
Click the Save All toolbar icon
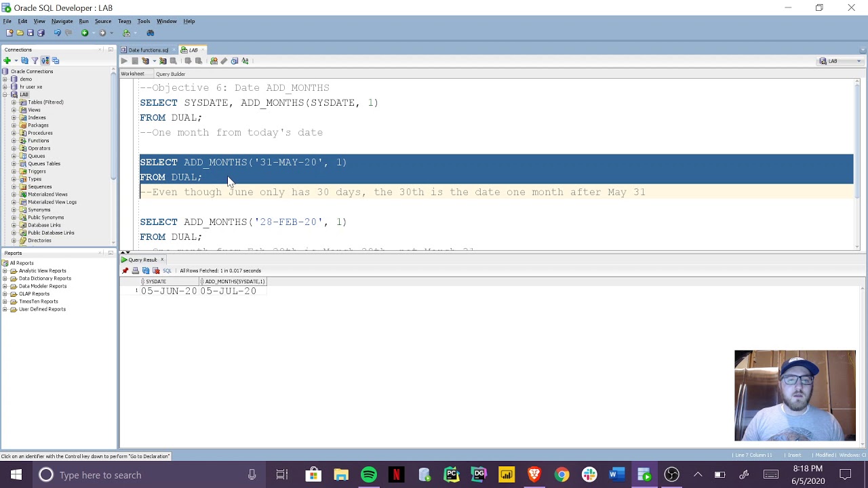tap(41, 33)
